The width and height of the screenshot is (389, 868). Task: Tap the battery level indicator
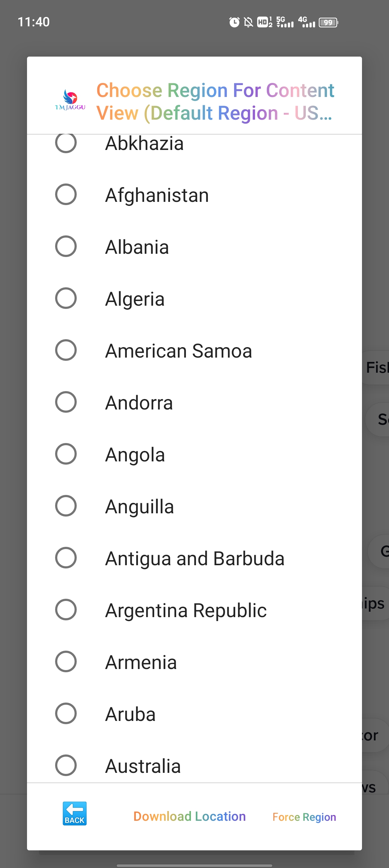[x=328, y=22]
